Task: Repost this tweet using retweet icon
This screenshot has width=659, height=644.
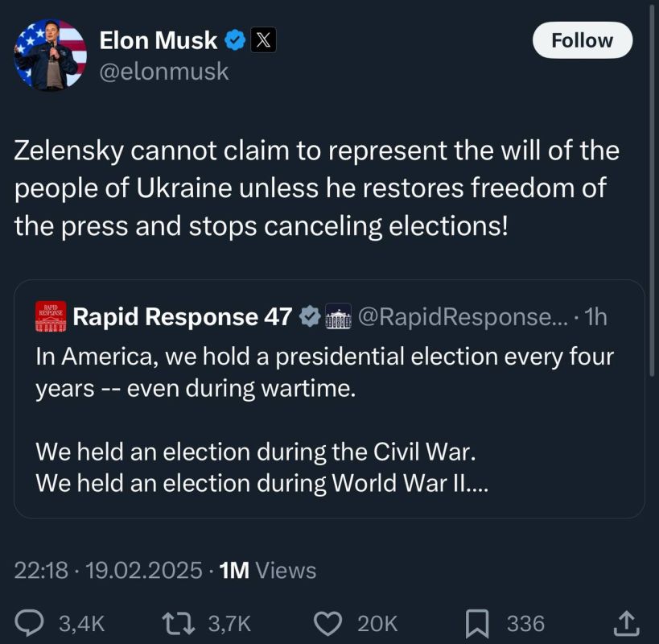Action: coord(178,623)
